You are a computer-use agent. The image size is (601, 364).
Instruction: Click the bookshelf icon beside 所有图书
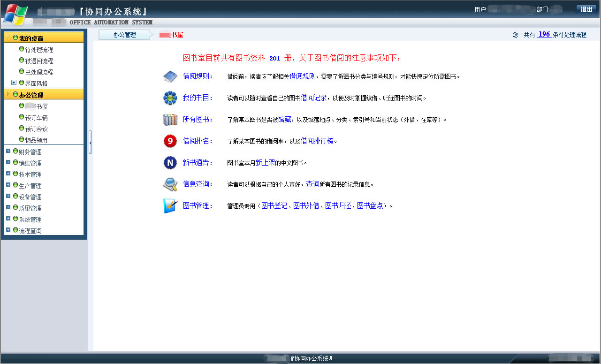point(170,120)
